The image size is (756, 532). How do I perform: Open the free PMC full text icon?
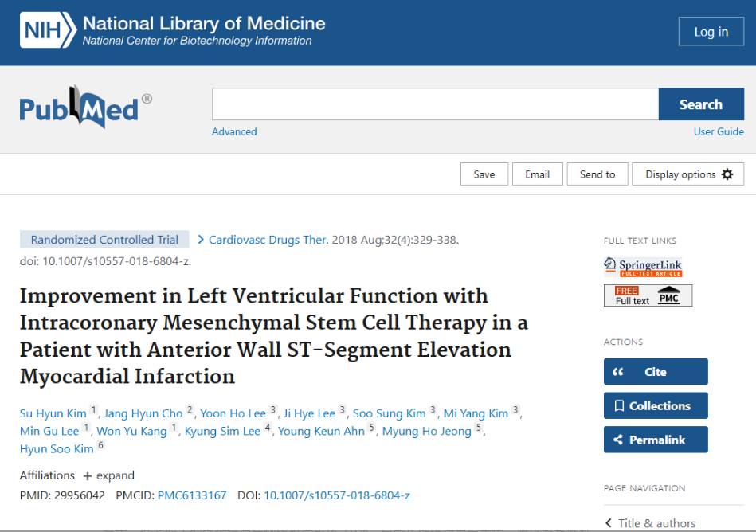tap(648, 295)
